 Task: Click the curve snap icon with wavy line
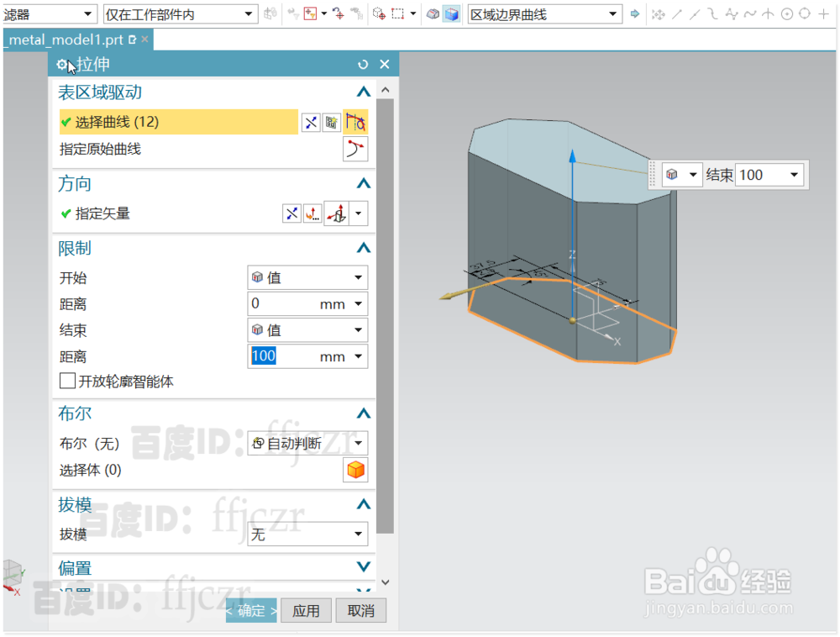750,14
